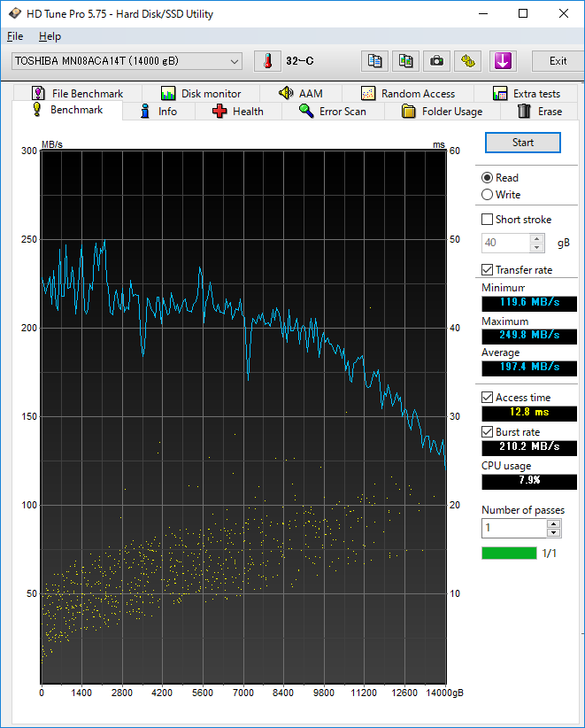The width and height of the screenshot is (585, 728).
Task: Select the Benchmark tab
Action: (x=68, y=110)
